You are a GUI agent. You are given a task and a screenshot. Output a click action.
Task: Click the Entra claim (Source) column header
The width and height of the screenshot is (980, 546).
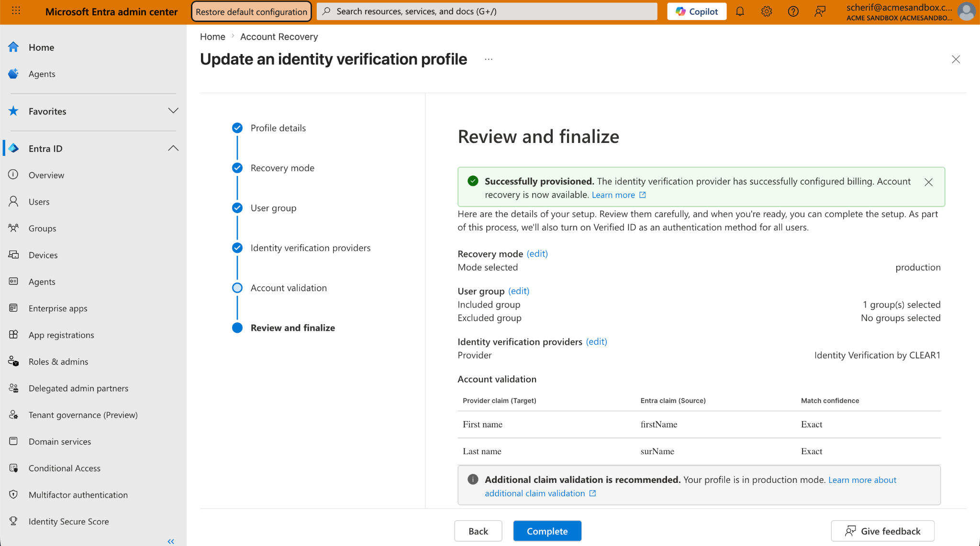[x=673, y=401]
